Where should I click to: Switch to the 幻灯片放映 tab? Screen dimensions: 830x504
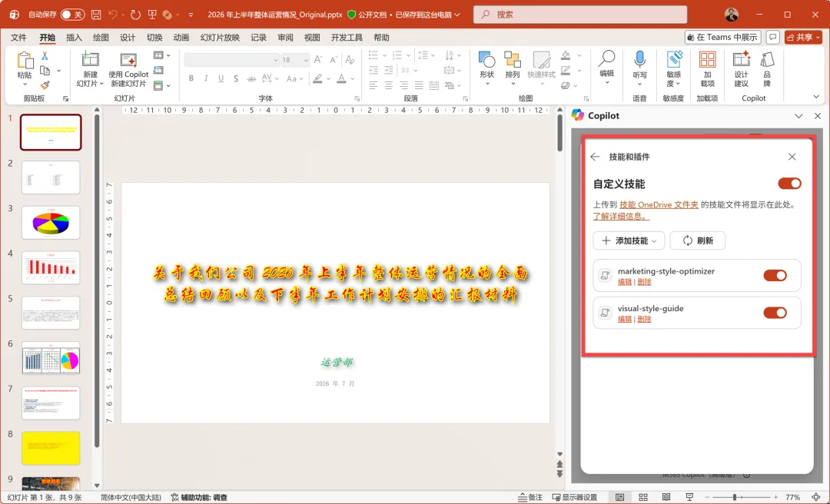pyautogui.click(x=220, y=38)
